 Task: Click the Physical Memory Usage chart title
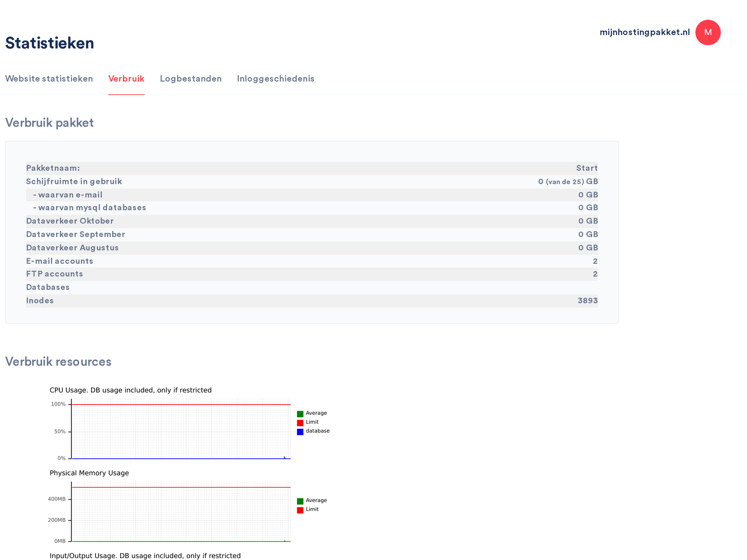click(89, 473)
